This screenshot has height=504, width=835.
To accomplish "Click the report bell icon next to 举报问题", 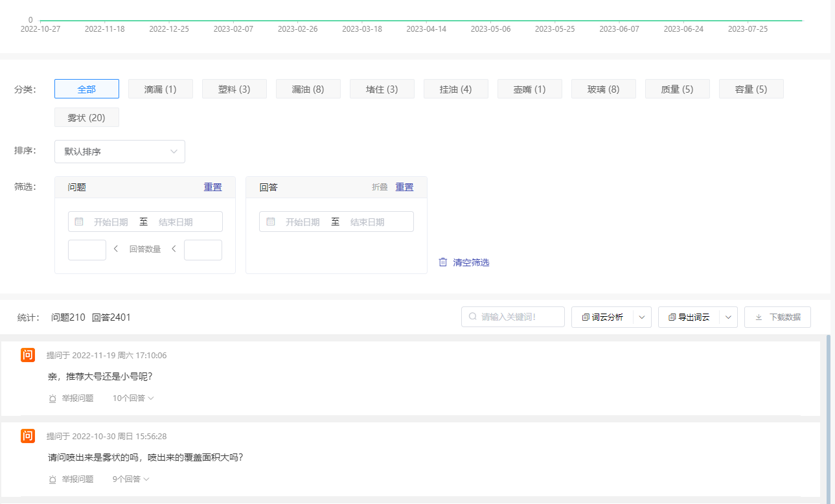I will [x=52, y=398].
